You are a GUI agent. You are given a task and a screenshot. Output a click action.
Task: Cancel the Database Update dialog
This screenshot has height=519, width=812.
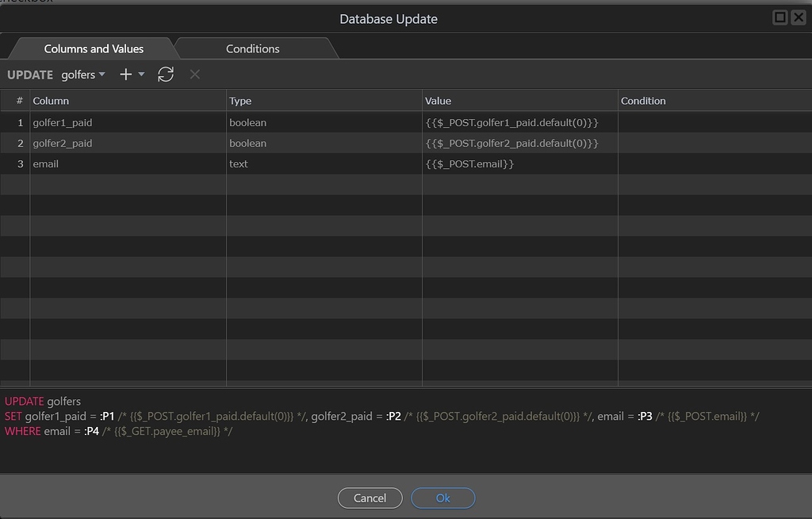pyautogui.click(x=370, y=498)
